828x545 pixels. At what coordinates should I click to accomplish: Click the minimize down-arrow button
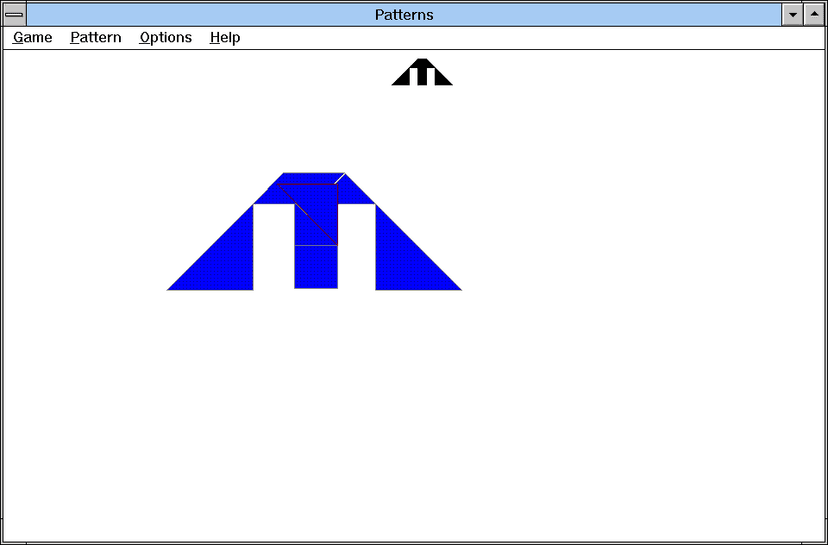tap(792, 14)
